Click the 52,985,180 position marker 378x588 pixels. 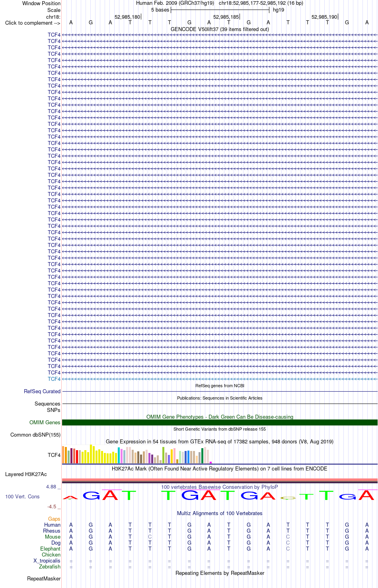(x=127, y=17)
